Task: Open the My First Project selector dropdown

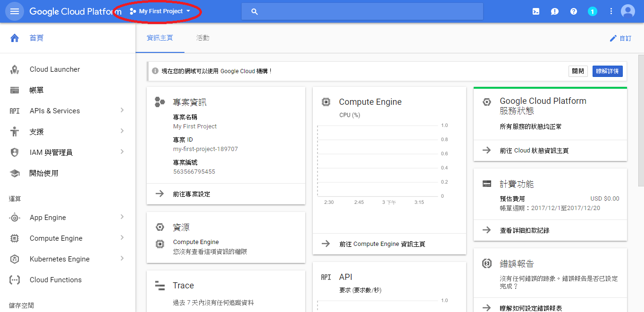Action: point(160,11)
